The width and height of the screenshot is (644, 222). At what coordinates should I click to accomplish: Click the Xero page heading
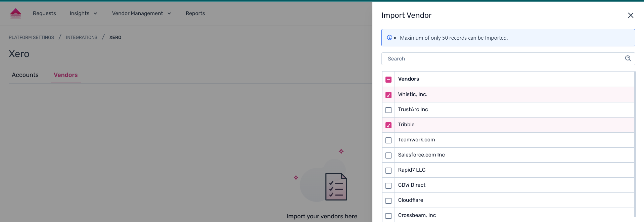[19, 54]
